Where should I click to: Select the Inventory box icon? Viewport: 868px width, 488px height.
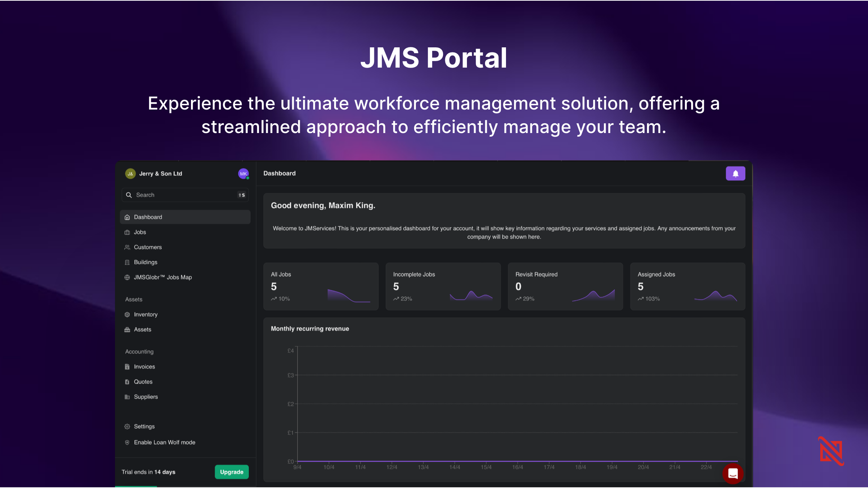pyautogui.click(x=127, y=314)
